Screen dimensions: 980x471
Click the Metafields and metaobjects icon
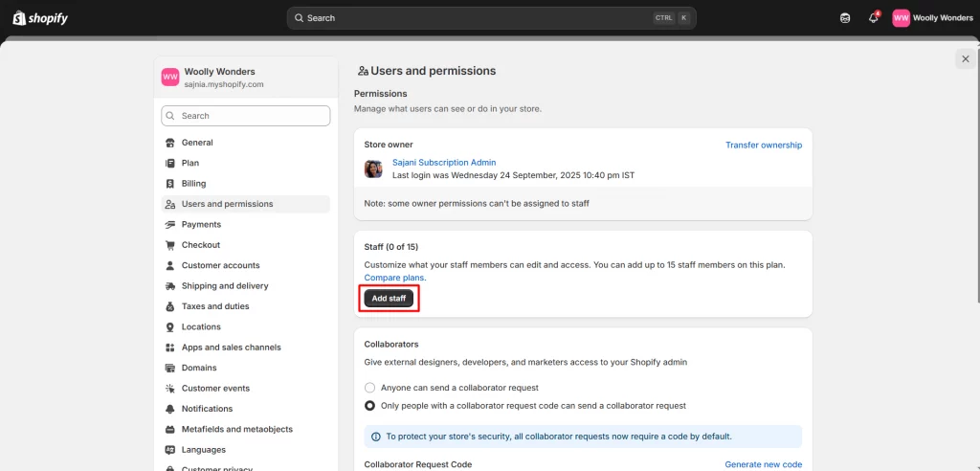click(x=170, y=430)
